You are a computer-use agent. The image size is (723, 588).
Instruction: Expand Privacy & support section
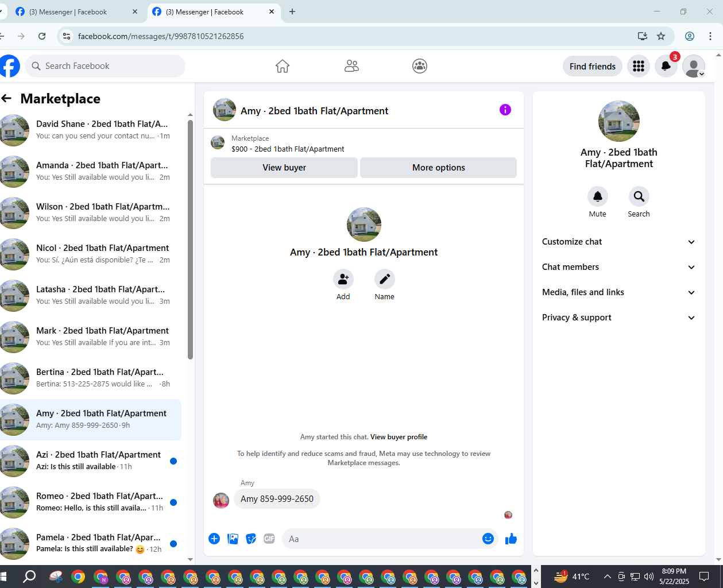coord(618,318)
